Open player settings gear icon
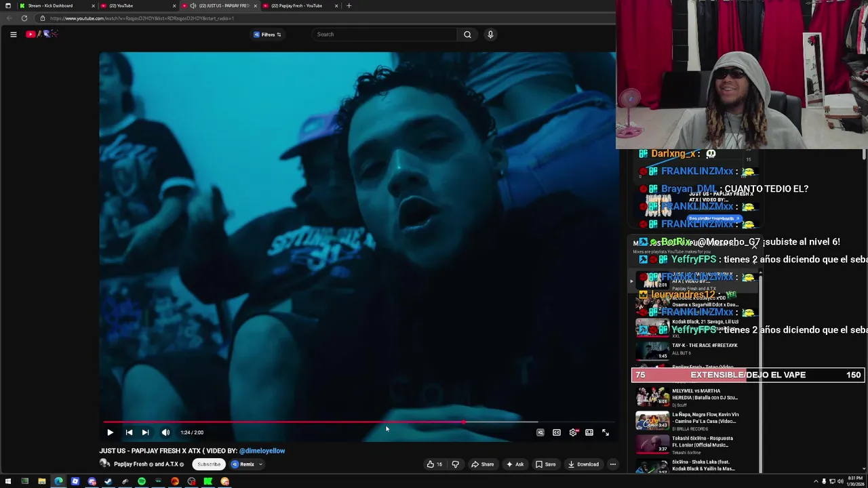 click(574, 432)
